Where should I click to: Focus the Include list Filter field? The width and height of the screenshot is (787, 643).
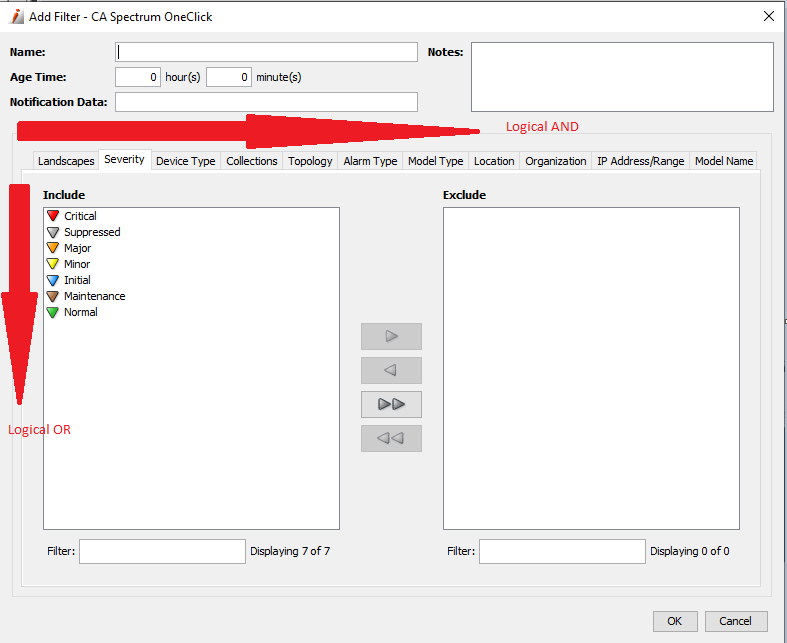coord(163,552)
